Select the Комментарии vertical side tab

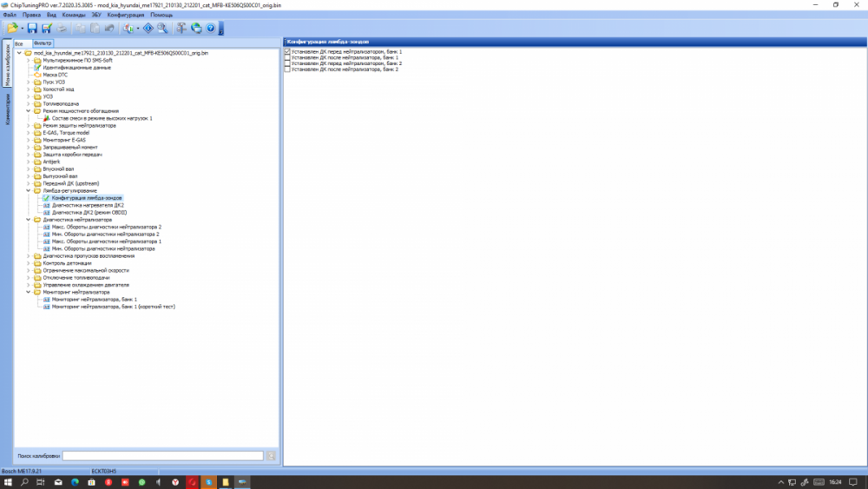point(7,109)
